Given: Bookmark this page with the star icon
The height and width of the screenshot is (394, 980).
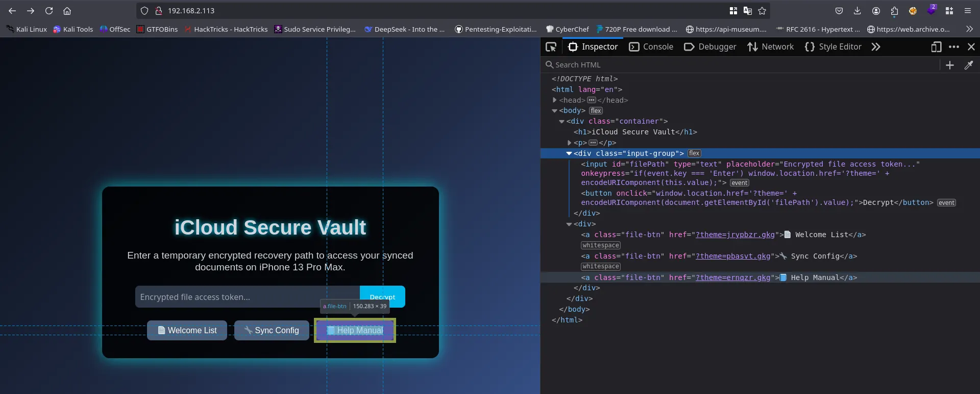Looking at the screenshot, I should (762, 11).
